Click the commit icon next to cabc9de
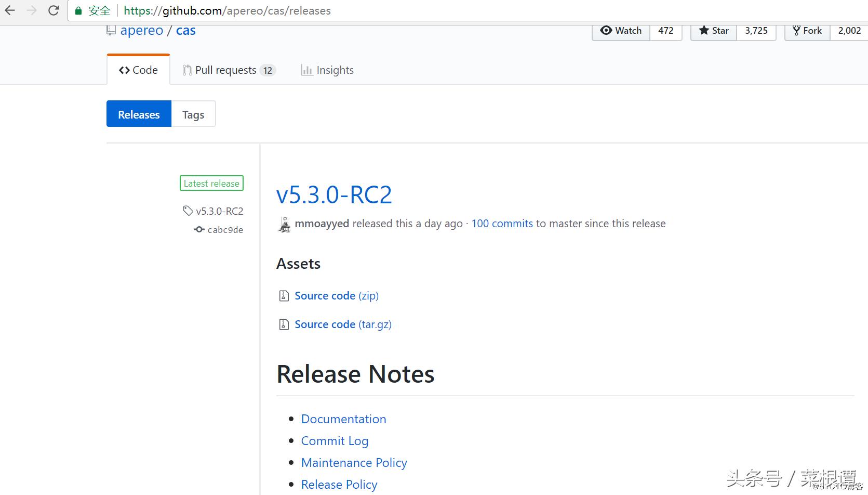This screenshot has height=495, width=868. (x=199, y=229)
